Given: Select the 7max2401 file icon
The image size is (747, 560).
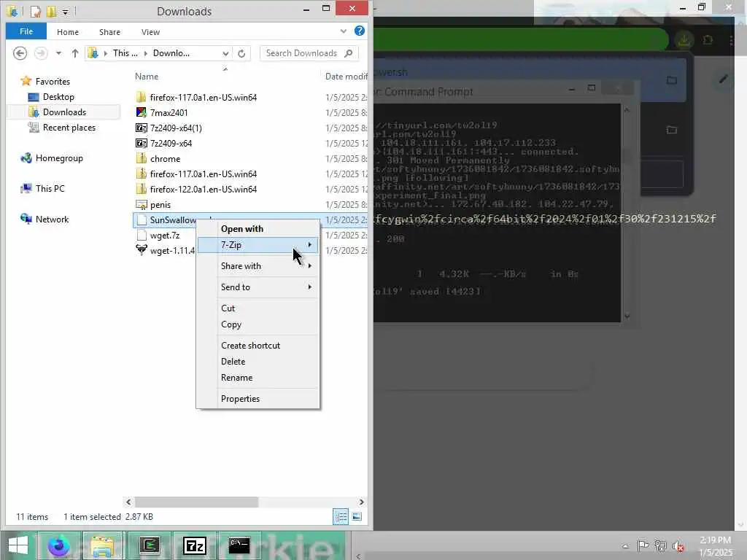Looking at the screenshot, I should pos(141,112).
